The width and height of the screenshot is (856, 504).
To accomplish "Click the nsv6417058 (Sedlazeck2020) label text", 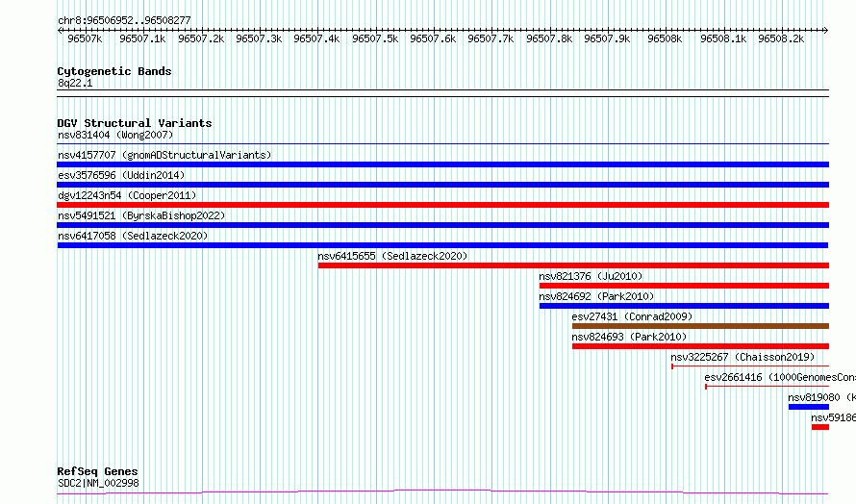I will pos(133,236).
